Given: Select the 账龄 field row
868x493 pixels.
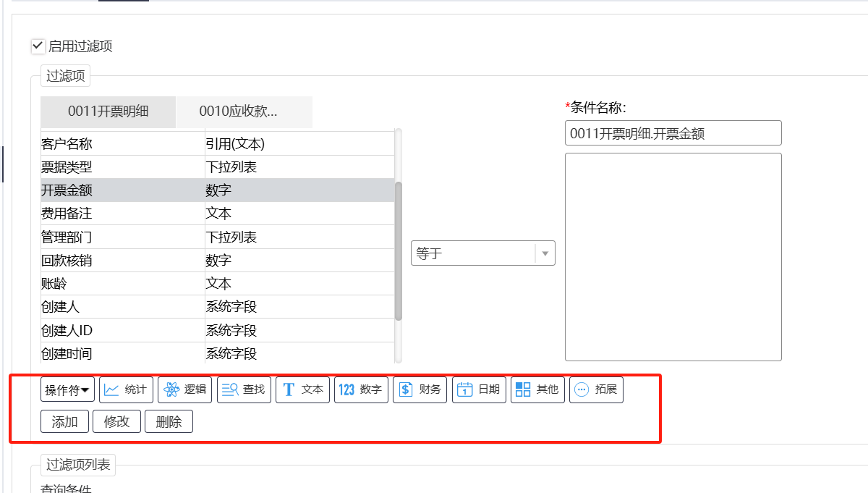Looking at the screenshot, I should (x=217, y=283).
